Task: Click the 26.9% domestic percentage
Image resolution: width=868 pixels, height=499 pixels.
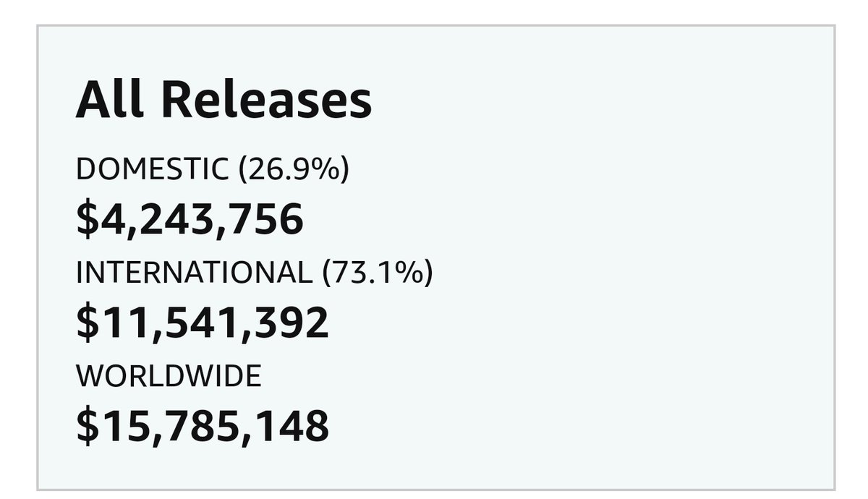Action: click(293, 169)
